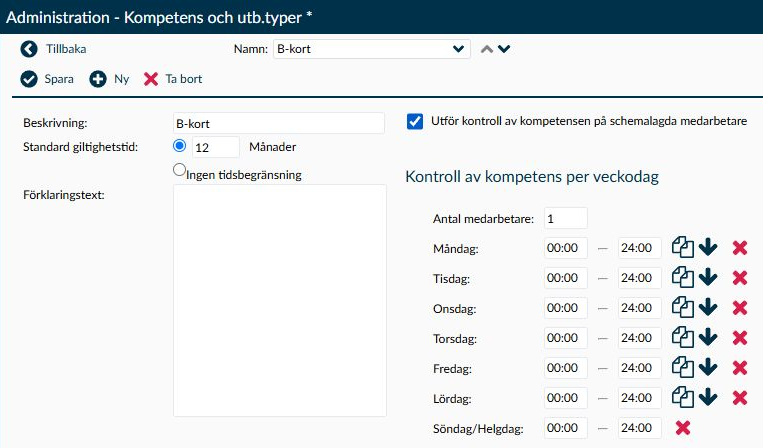763x448 pixels.
Task: Click the Antal medarbetare field
Action: (x=565, y=218)
